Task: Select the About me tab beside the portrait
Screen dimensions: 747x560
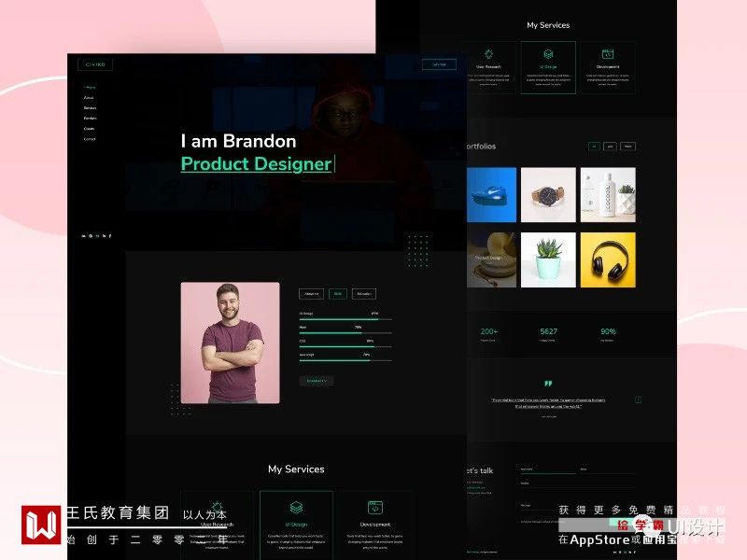Action: pos(311,294)
